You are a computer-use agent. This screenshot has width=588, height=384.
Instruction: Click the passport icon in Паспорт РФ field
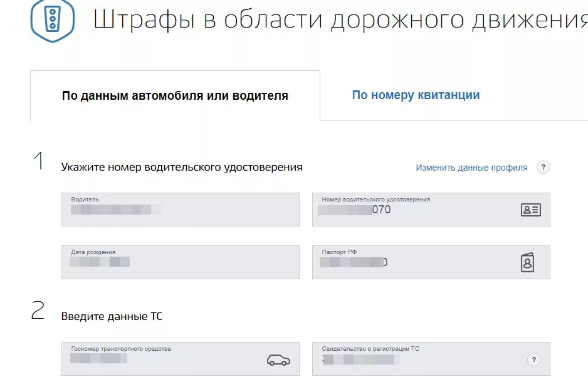(x=527, y=262)
